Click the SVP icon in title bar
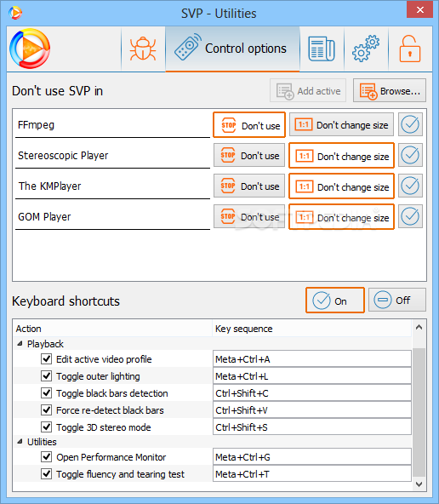 tap(15, 13)
